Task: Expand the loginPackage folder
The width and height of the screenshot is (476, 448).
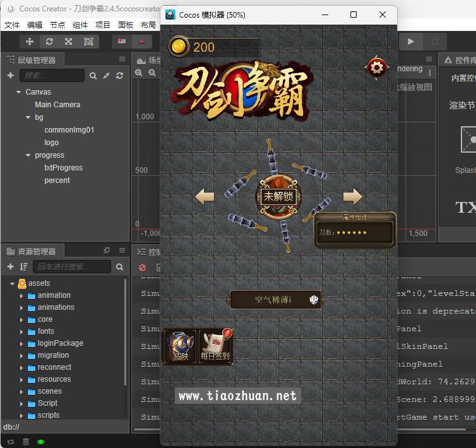Action: [21, 344]
